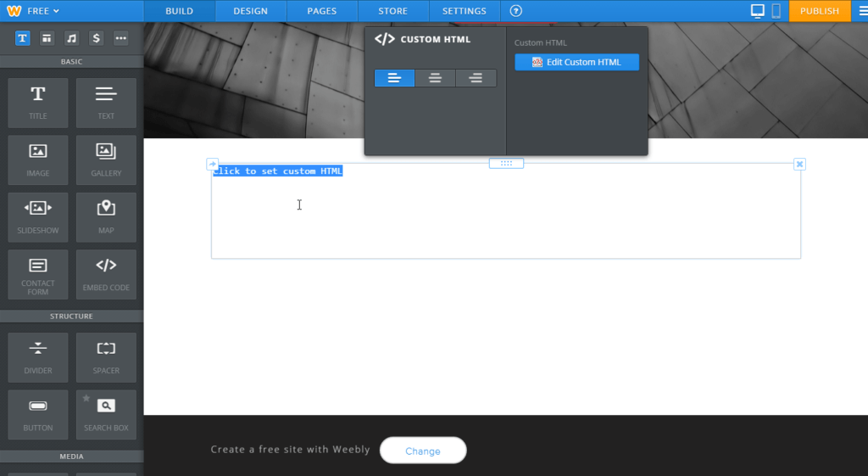Select the Title element
Screen dimensions: 868x476
(38, 103)
